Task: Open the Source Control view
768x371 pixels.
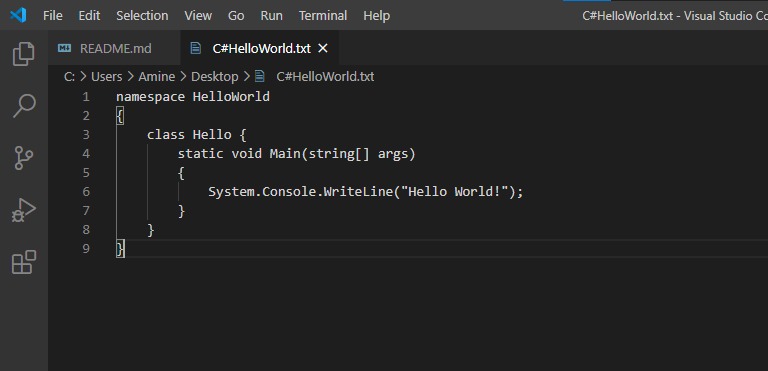Action: click(24, 158)
